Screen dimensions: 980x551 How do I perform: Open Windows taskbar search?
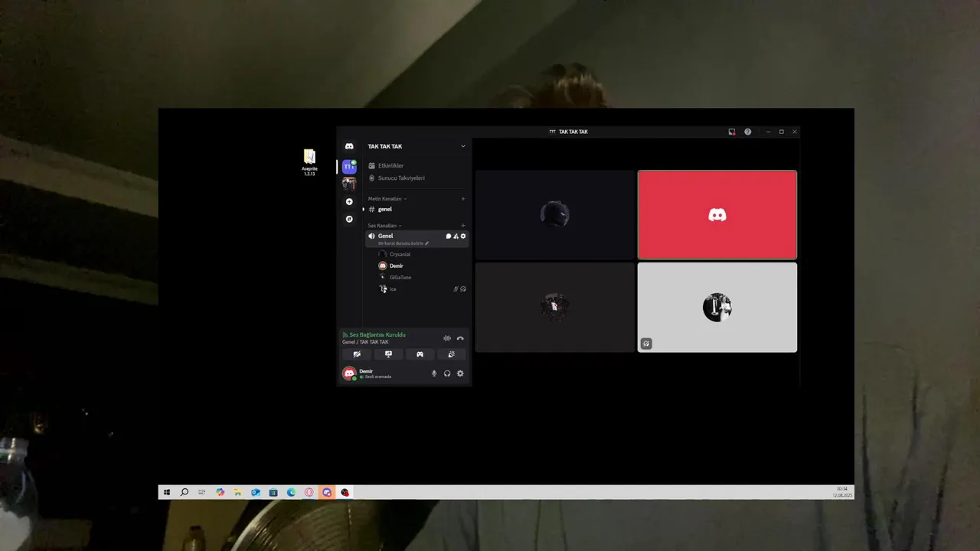pos(185,492)
